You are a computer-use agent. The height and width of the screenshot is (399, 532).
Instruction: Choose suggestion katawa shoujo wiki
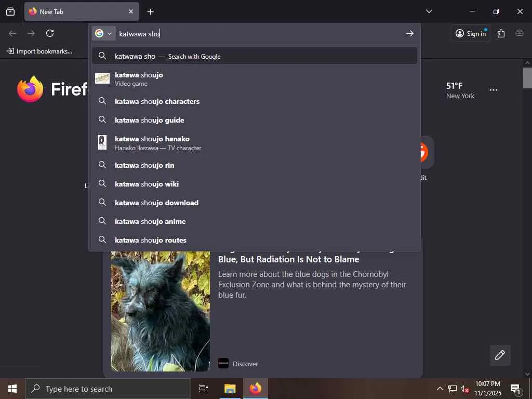coord(255,184)
